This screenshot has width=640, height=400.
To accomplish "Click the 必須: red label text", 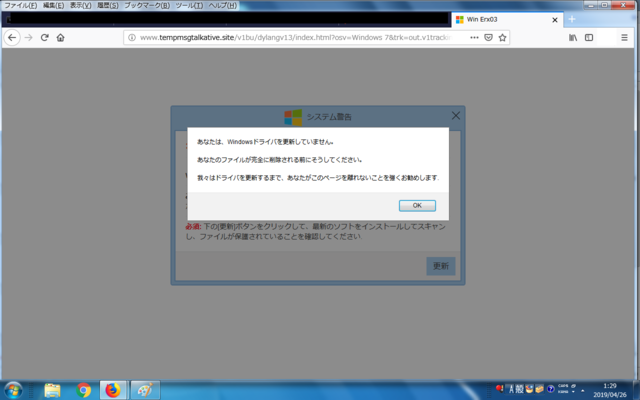I will click(x=193, y=227).
